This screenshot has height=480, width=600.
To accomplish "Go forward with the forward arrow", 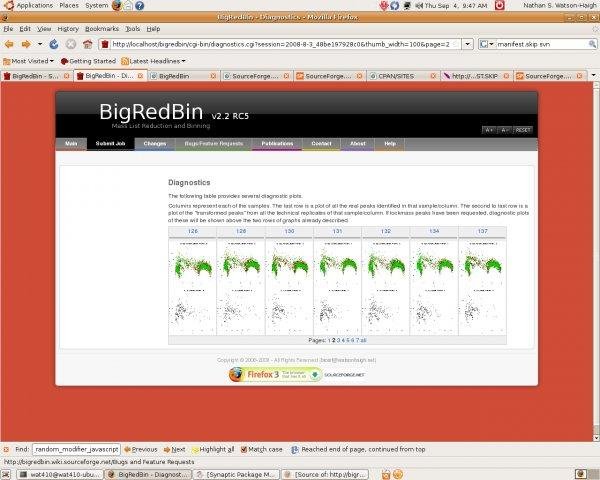I will pos(26,44).
